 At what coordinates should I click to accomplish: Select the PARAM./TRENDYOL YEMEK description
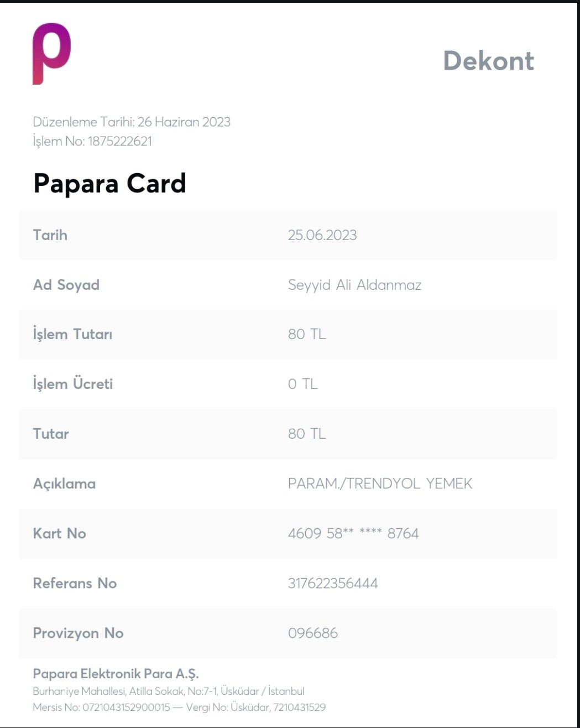coord(380,483)
